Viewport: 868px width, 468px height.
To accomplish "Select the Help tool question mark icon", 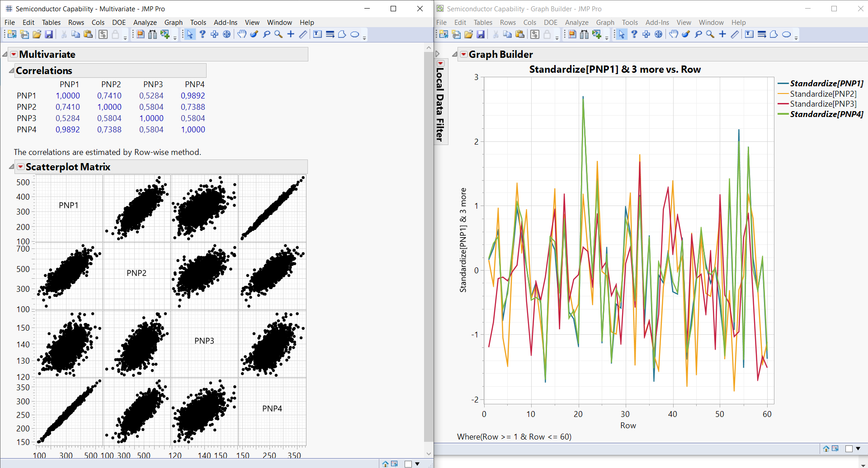I will tap(202, 34).
